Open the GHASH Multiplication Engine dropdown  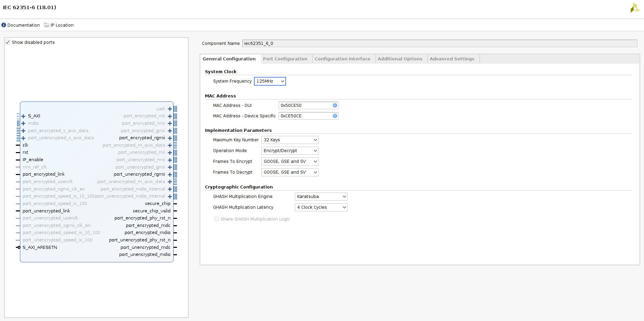point(321,197)
